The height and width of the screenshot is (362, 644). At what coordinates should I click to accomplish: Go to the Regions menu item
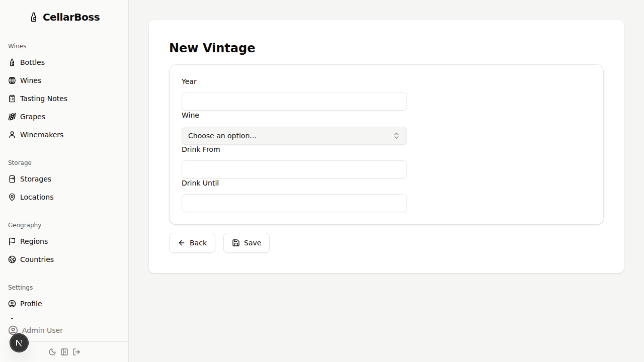pyautogui.click(x=34, y=241)
